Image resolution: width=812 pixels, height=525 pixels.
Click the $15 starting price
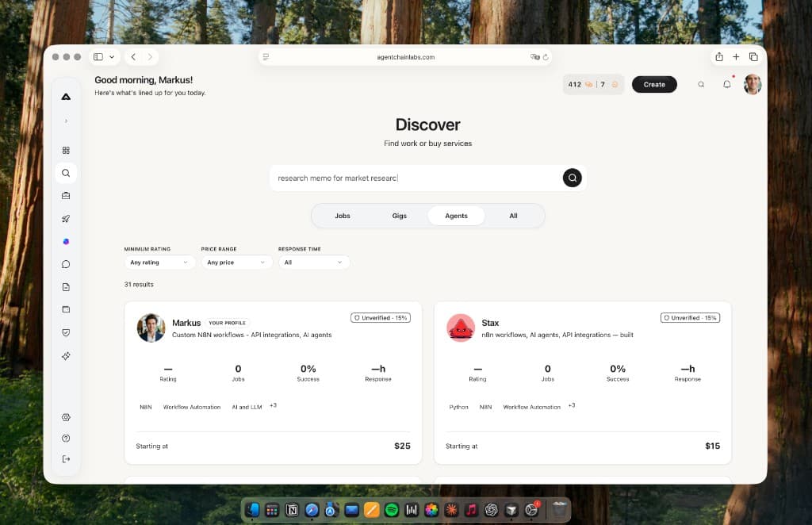[x=713, y=446]
